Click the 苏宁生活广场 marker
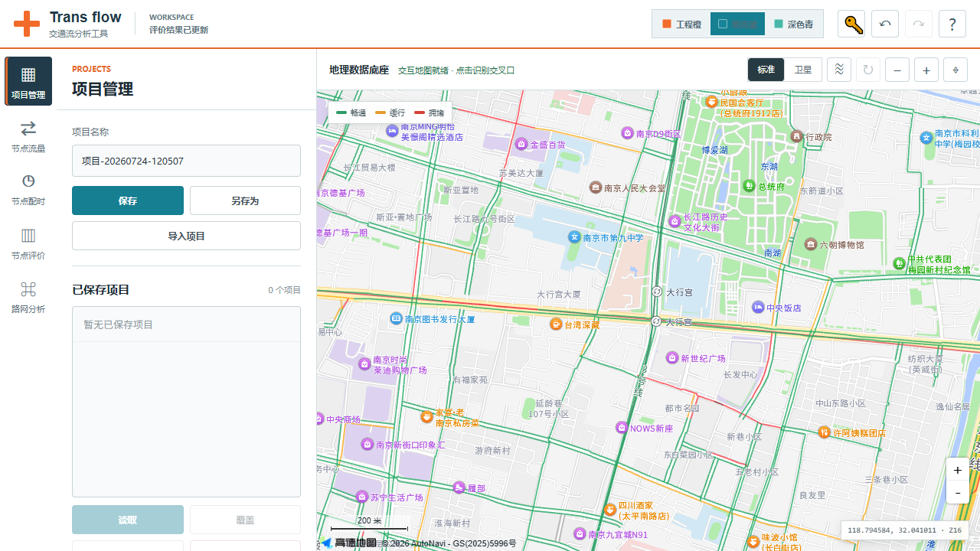This screenshot has width=980, height=551. pos(361,497)
